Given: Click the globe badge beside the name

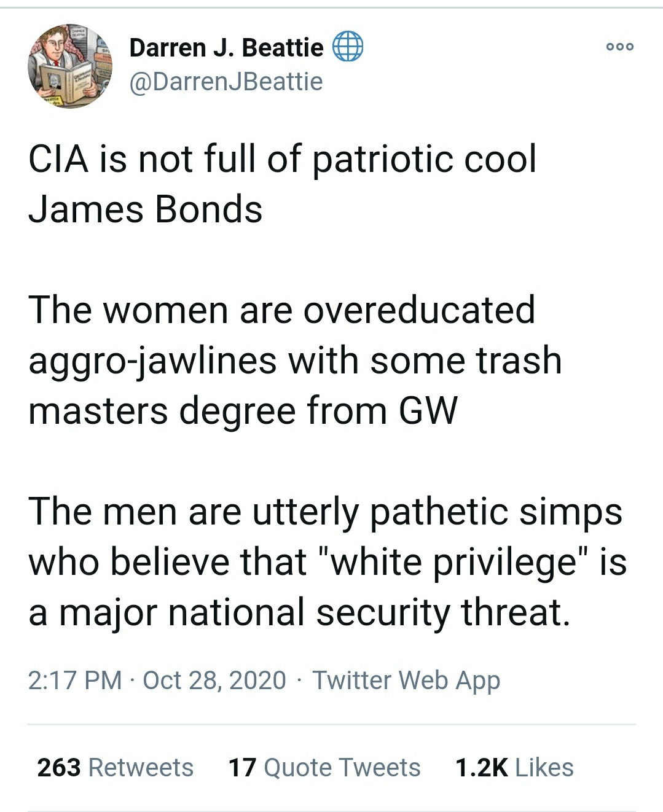Looking at the screenshot, I should point(348,47).
